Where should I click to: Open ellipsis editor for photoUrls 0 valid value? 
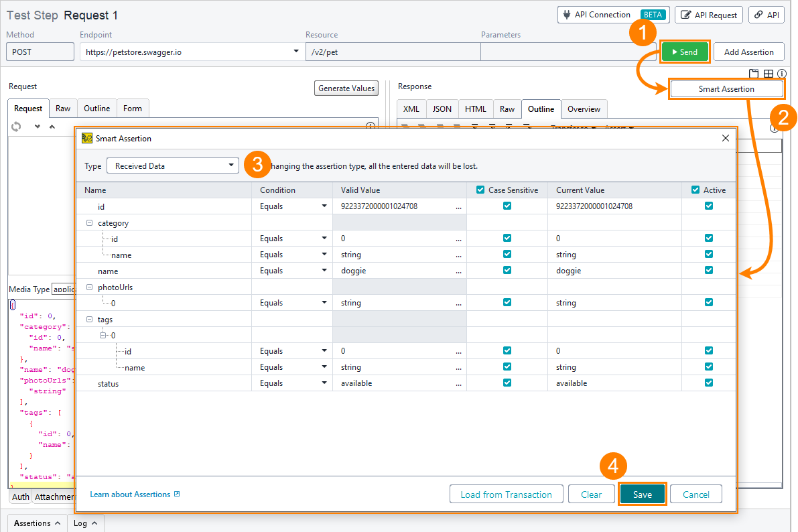tap(458, 303)
